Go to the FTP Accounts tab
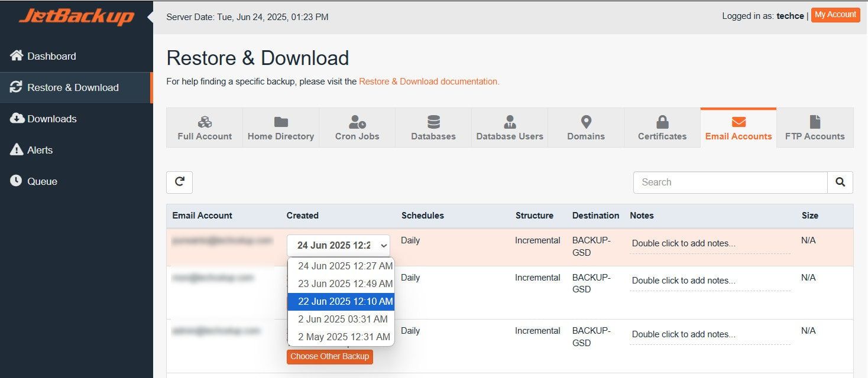Image resolution: width=868 pixels, height=378 pixels. coord(815,128)
